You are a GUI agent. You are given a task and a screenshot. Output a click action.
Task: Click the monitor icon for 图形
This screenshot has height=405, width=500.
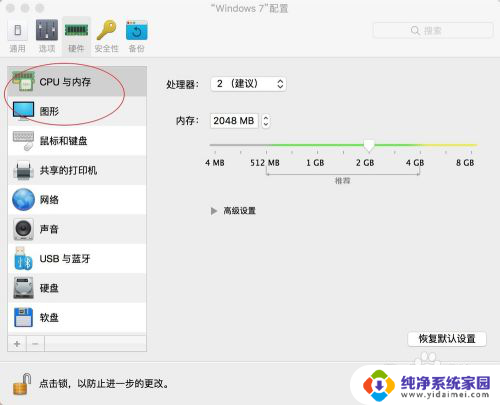23,111
